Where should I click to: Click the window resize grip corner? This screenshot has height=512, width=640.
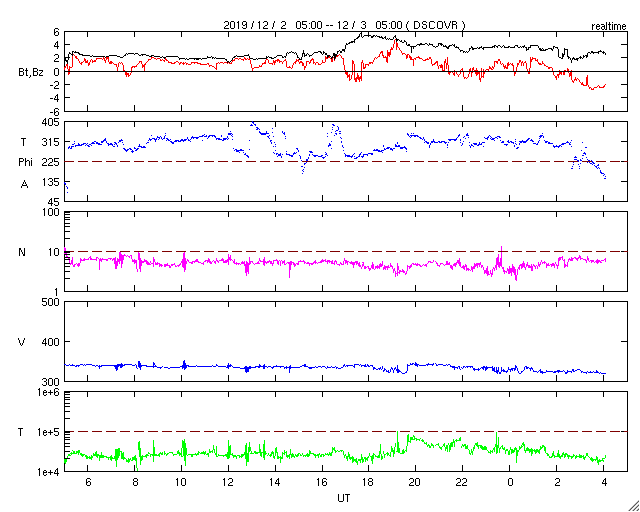coord(634,506)
